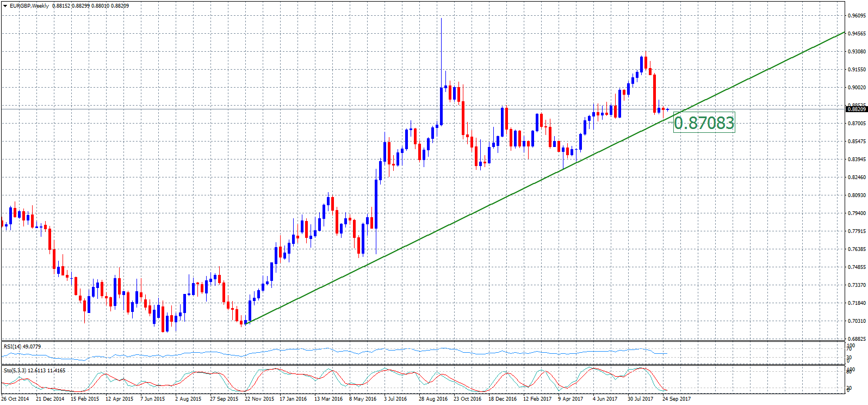Click the EURGBP,Weekly chart title
Image resolution: width=868 pixels, height=405 pixels.
[x=29, y=6]
